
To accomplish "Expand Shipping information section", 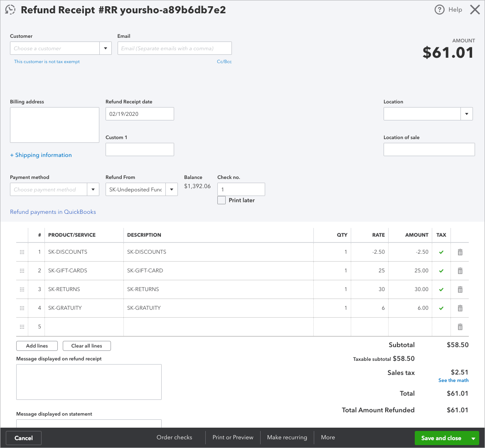I will tap(41, 155).
